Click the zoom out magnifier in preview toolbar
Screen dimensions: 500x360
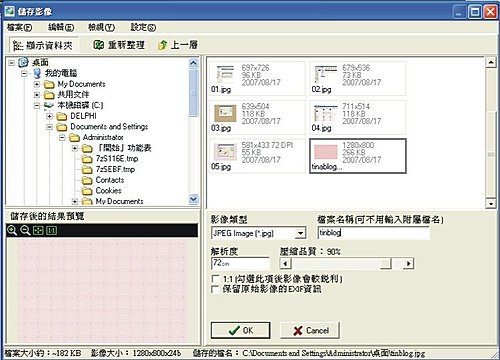[25, 230]
